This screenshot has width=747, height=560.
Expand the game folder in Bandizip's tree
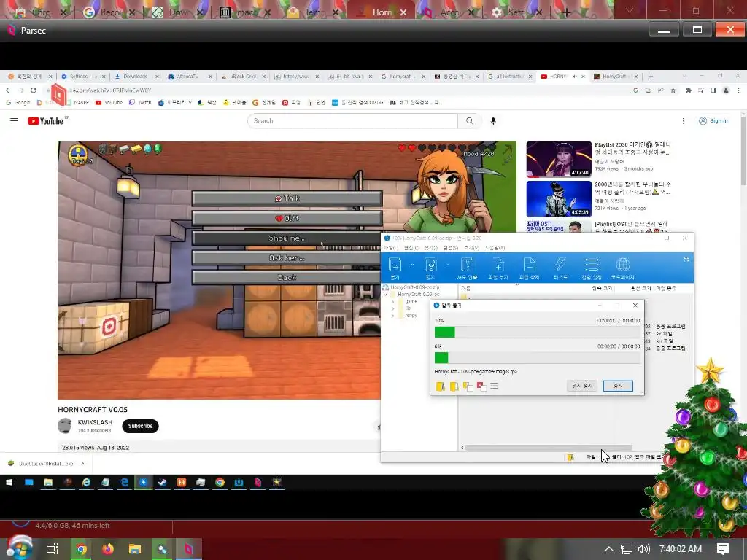coord(393,302)
